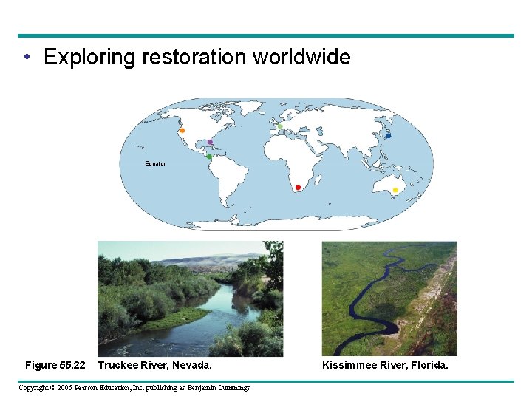Viewport: 532px width, 399px height.
Task: Click the bullet point before the title
Action: pyautogui.click(x=27, y=57)
